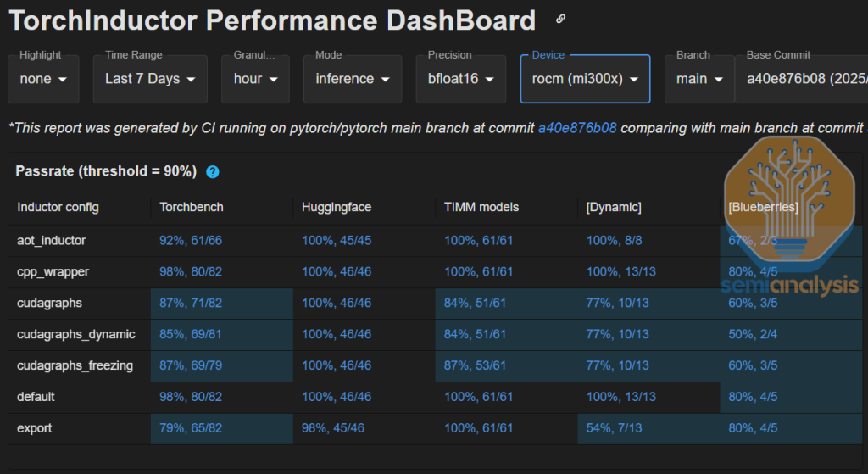
Task: Copy the dashboard permalink link icon
Action: click(560, 19)
